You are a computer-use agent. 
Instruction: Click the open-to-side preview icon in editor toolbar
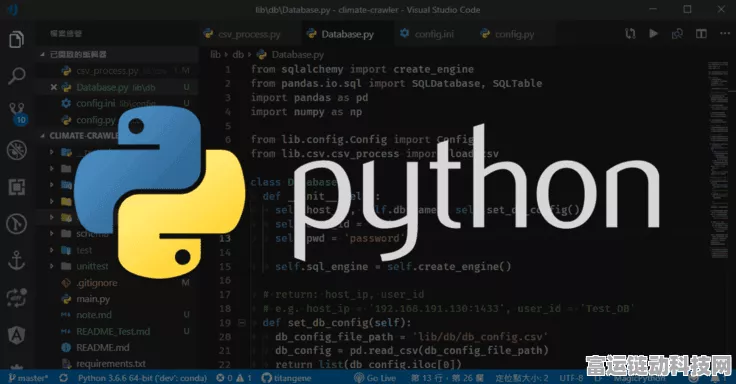tap(677, 34)
